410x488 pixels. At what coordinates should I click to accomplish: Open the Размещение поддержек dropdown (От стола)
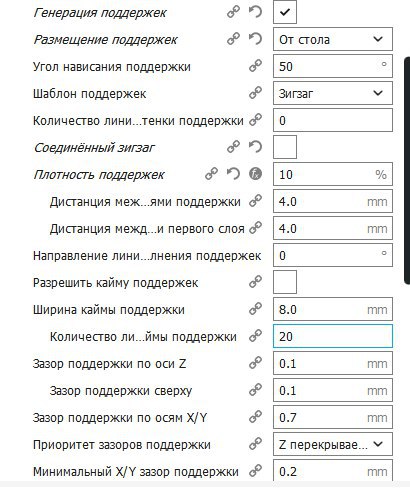[333, 39]
